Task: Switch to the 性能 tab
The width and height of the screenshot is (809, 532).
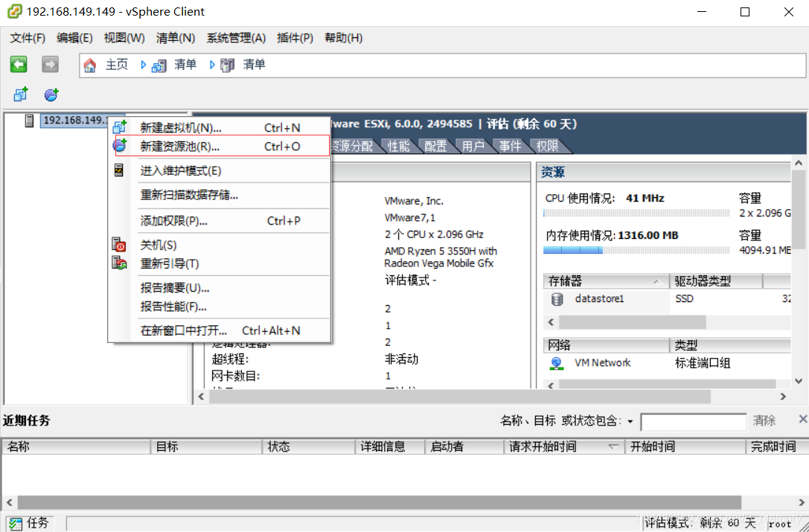Action: pyautogui.click(x=398, y=146)
